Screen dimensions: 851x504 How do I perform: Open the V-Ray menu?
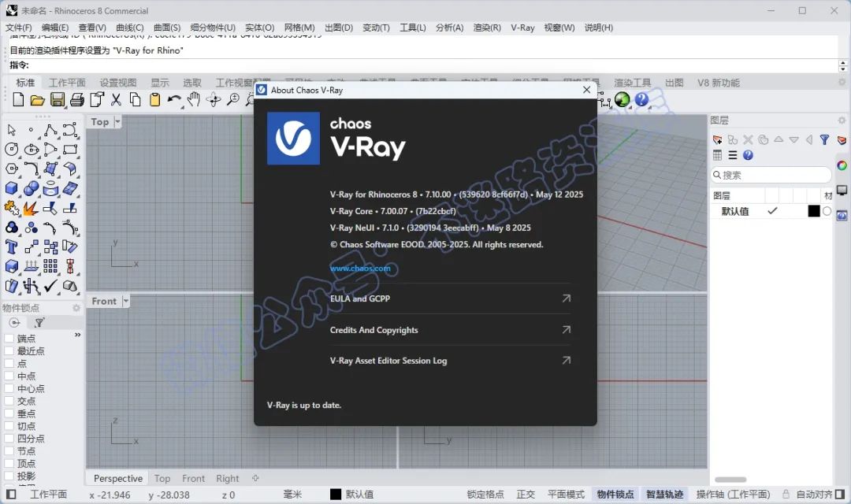pos(522,27)
